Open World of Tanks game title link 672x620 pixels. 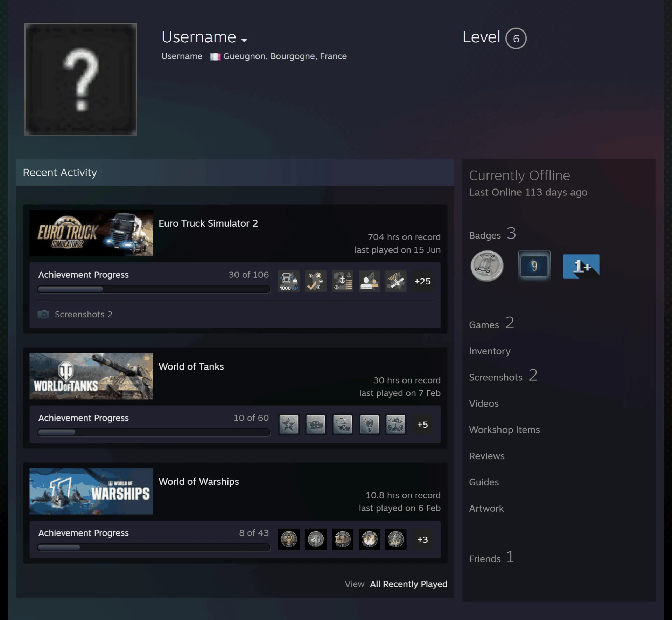pyautogui.click(x=191, y=367)
